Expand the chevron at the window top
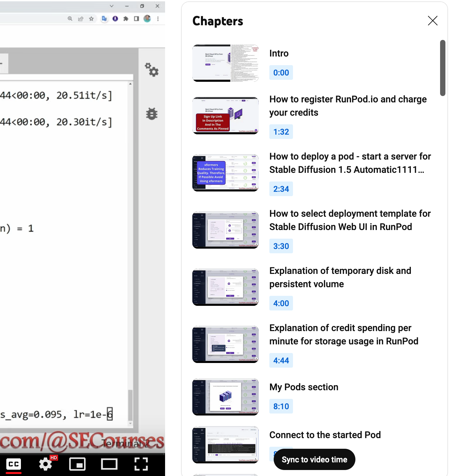 click(111, 6)
